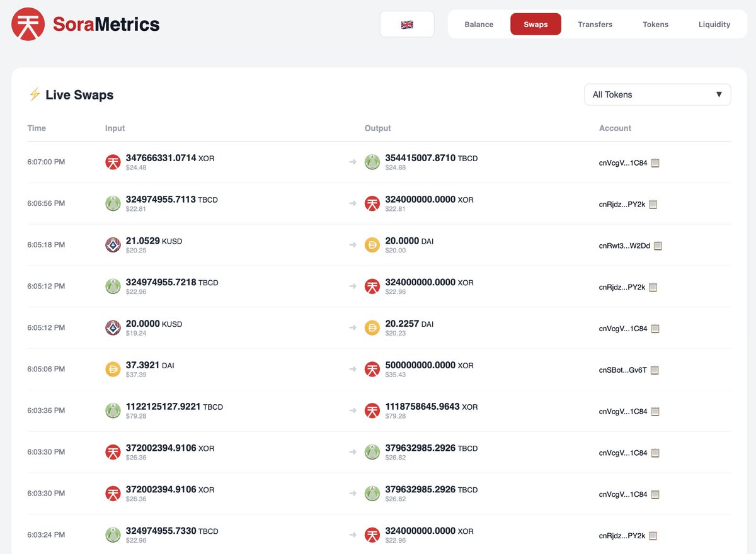Switch to the Transfers tab
The height and width of the screenshot is (554, 756).
(x=595, y=24)
